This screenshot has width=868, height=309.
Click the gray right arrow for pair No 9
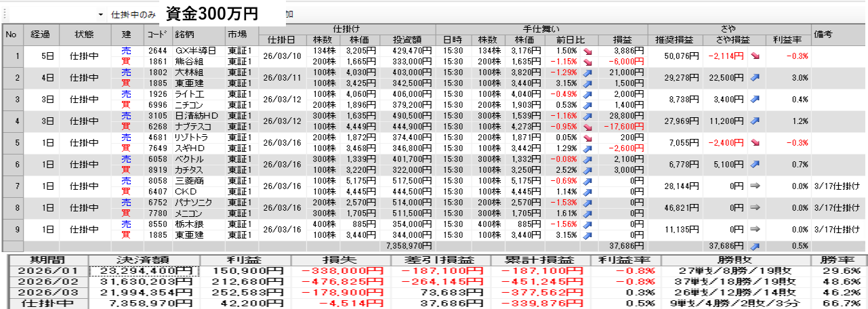pos(755,229)
